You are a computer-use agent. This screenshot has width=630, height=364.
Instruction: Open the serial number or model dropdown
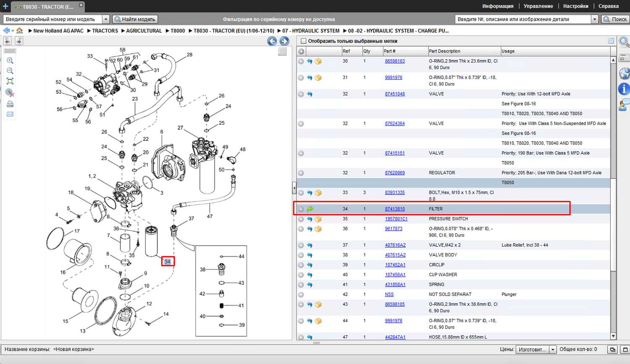coord(106,19)
